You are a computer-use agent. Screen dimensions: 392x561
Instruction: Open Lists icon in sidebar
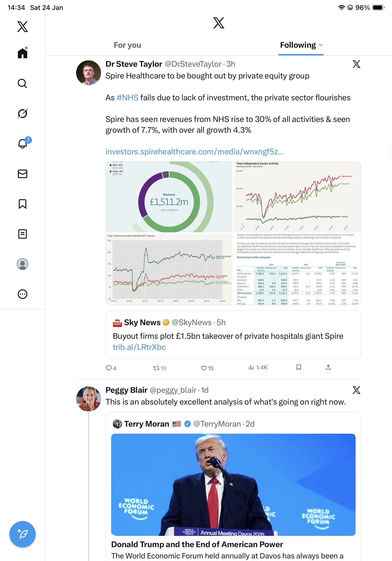click(x=23, y=234)
